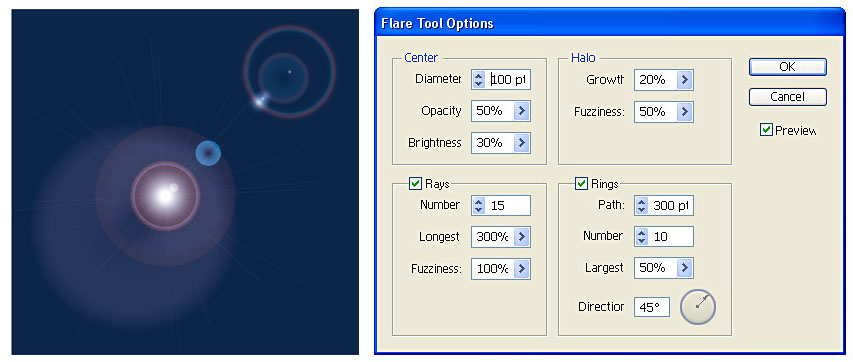
Task: Click the bright flare center on the canvas
Action: [165, 195]
